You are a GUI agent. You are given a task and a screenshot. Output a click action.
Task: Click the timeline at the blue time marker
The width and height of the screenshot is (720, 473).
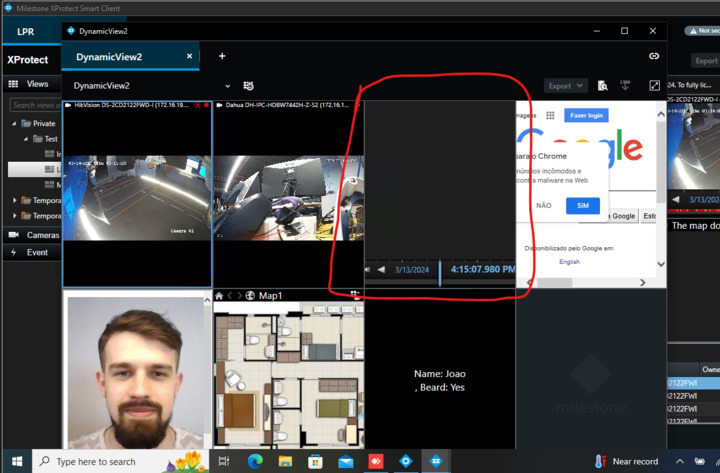click(440, 270)
